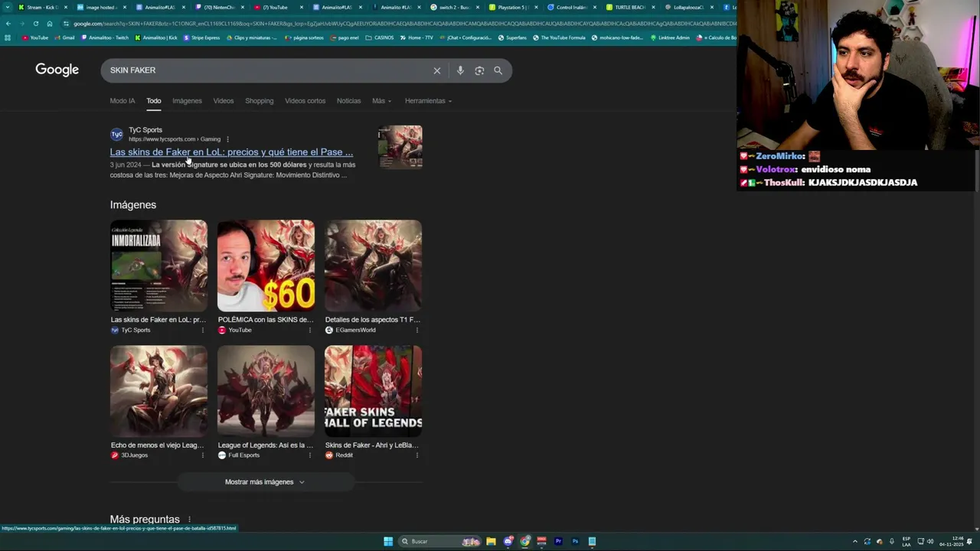Switch to the Shopping tab
The width and height of the screenshot is (980, 551).
click(259, 101)
